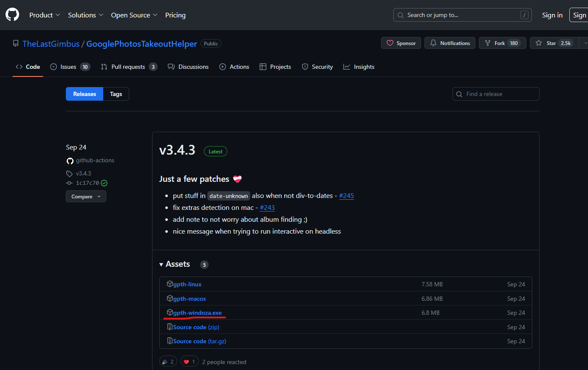
Task: Click the Sponsor heart button
Action: pyautogui.click(x=401, y=43)
